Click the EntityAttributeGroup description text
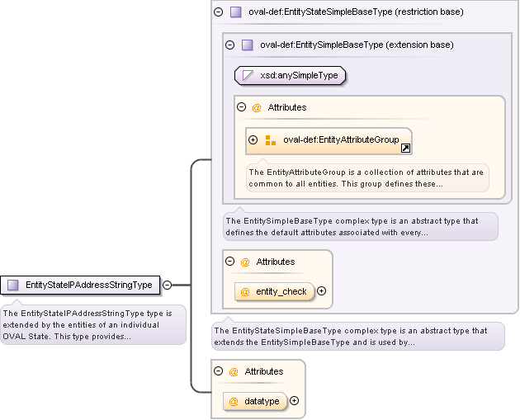This screenshot has height=420, width=520. [366, 177]
